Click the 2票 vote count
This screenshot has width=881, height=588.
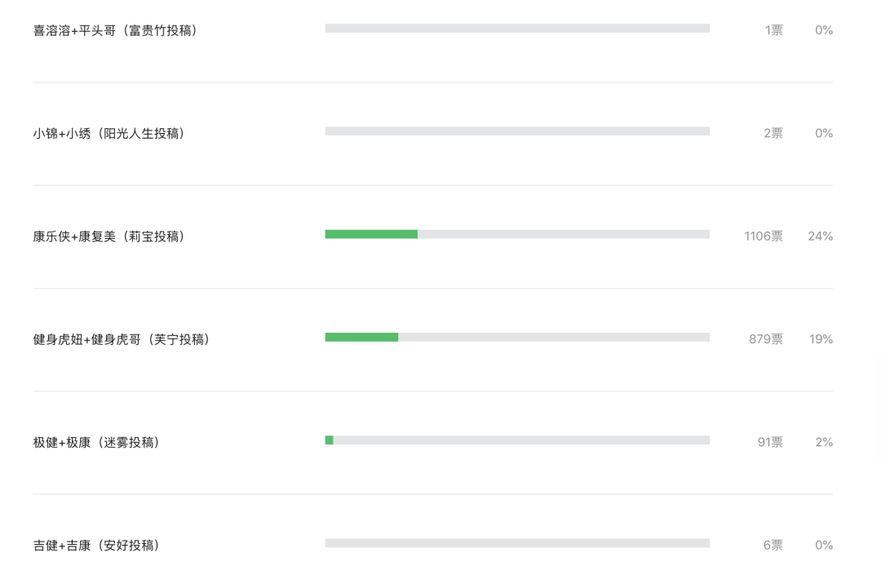773,133
